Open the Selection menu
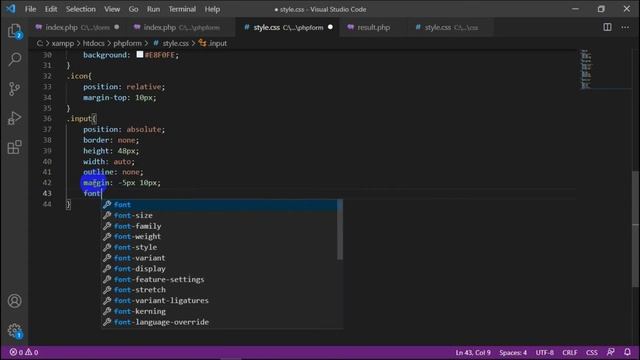The width and height of the screenshot is (640, 360). (x=80, y=9)
